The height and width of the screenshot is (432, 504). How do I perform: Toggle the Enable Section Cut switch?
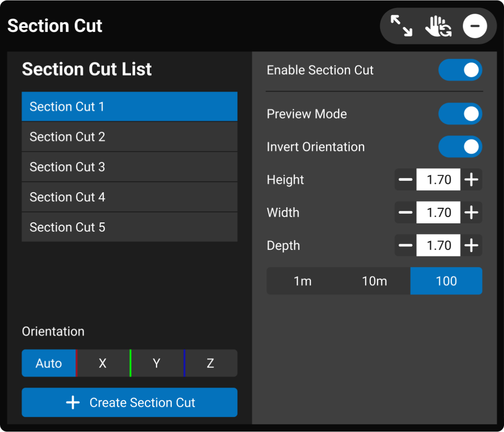click(x=460, y=70)
